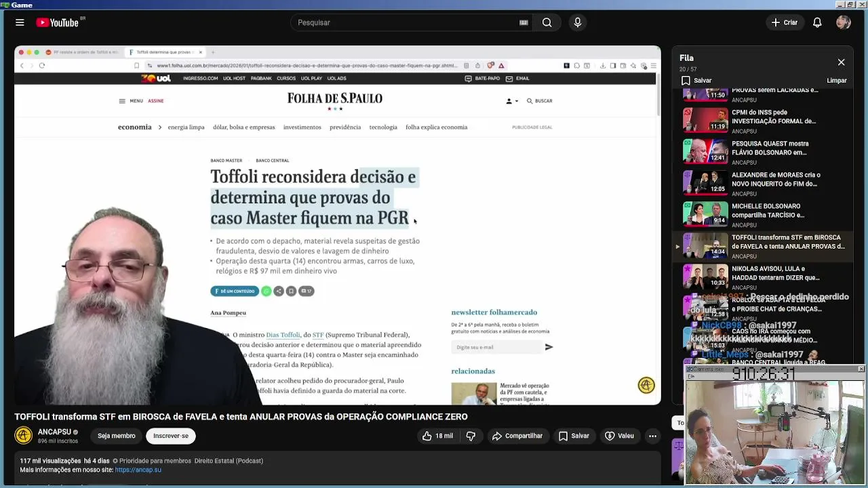Reload the page in recorded browser
The image size is (868, 488).
(x=42, y=66)
